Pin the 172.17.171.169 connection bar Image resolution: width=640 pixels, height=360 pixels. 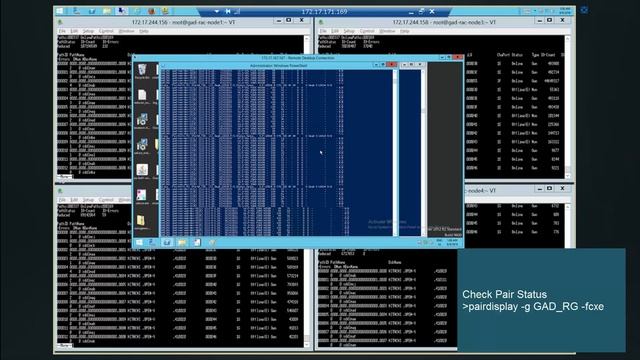point(228,12)
